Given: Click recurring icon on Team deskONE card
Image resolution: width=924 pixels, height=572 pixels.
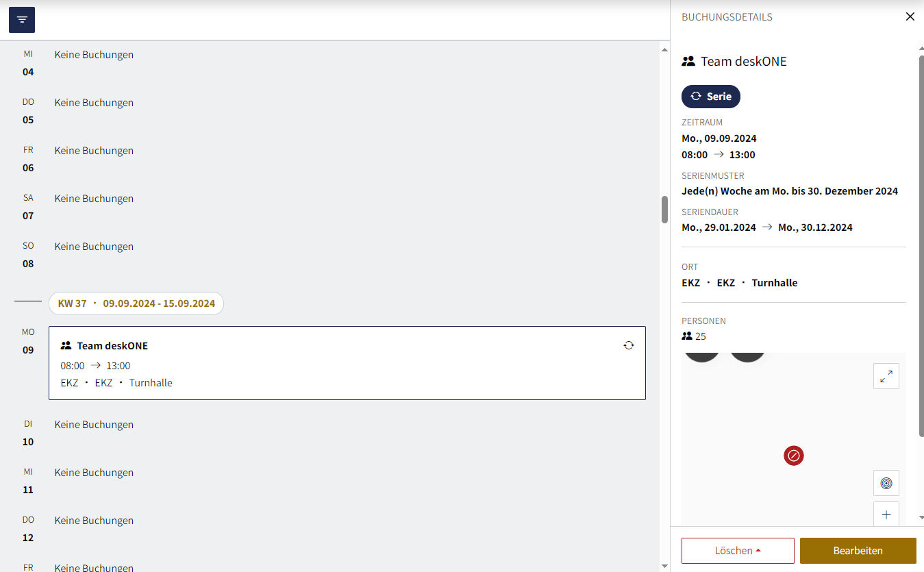Looking at the screenshot, I should tap(629, 346).
